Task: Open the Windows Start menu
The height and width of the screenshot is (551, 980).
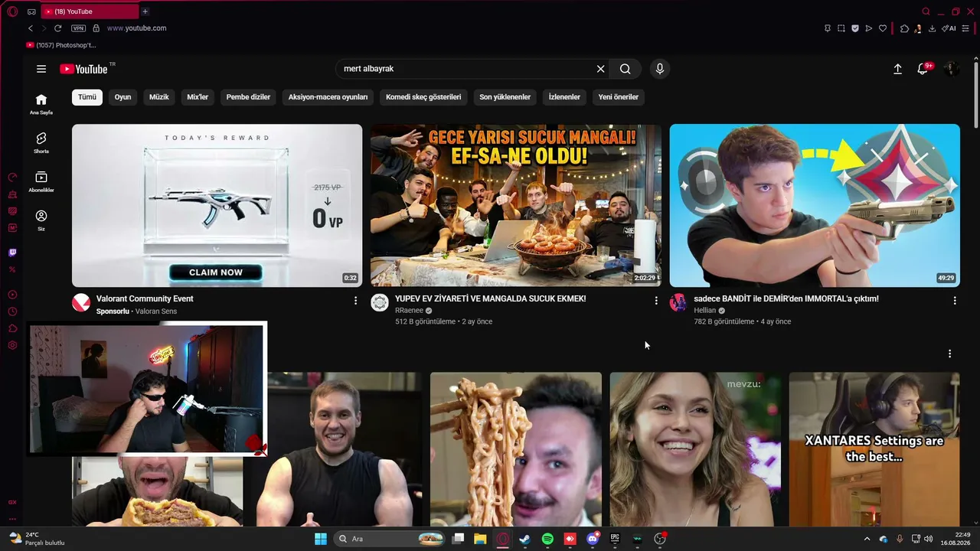Action: pyautogui.click(x=321, y=539)
